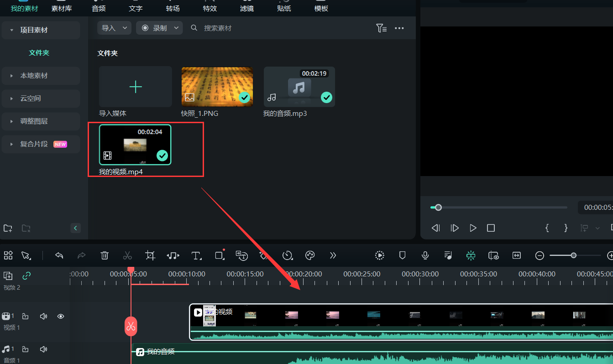
Task: Switch to the 转场 transitions tab
Action: (x=173, y=8)
